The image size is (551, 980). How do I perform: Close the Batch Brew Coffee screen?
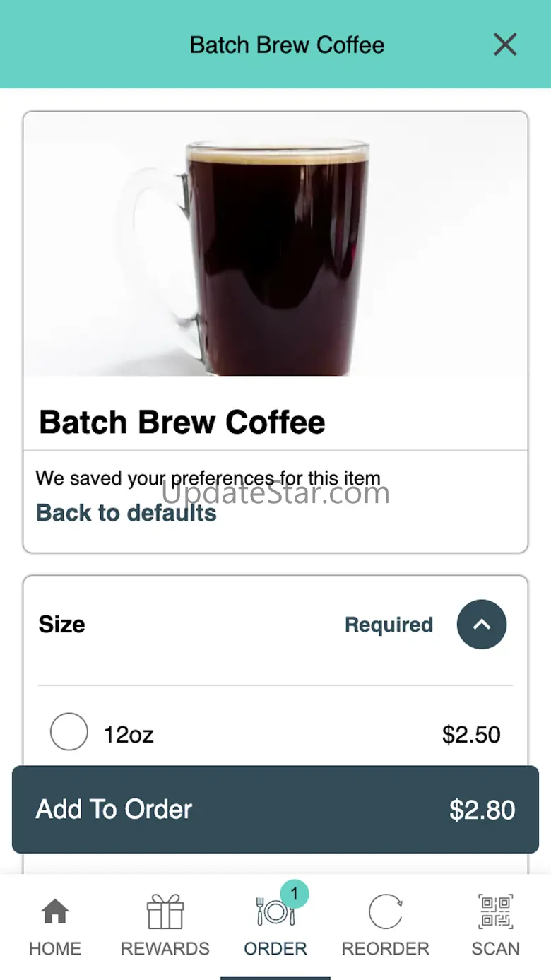[505, 45]
